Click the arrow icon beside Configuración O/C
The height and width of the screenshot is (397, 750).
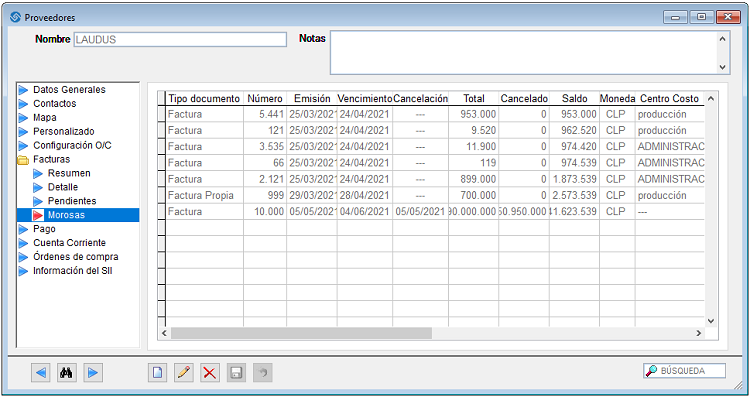(23, 145)
